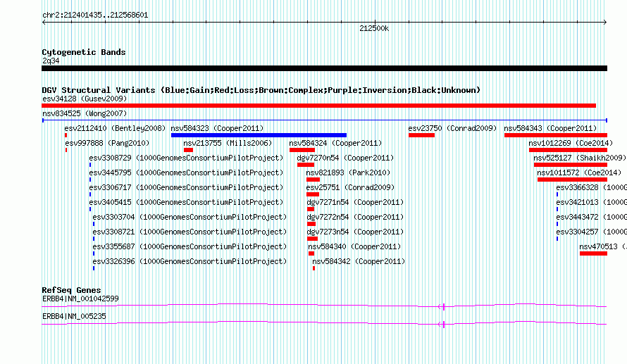Click the esv23750 (Conrad2009) red bar
Screen dimensions: 627x364
click(421, 135)
